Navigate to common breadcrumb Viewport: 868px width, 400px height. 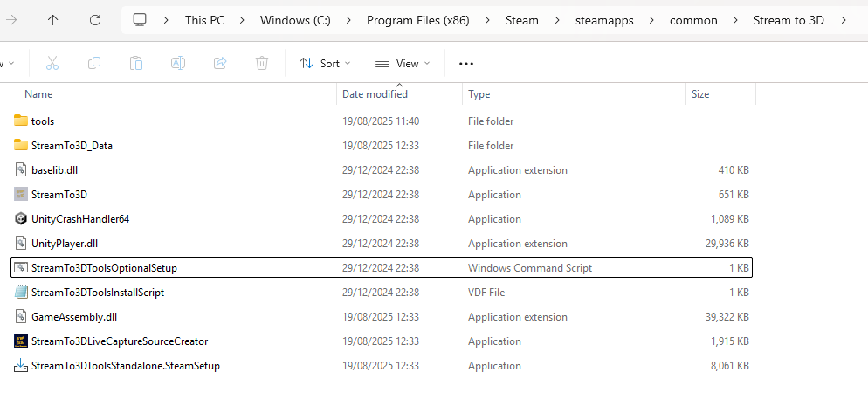tap(693, 20)
